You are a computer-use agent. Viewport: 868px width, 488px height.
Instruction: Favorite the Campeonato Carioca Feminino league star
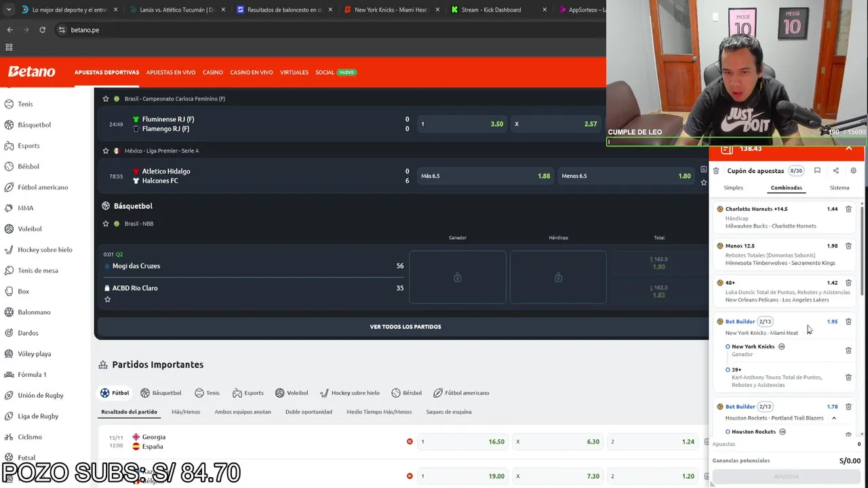click(106, 99)
